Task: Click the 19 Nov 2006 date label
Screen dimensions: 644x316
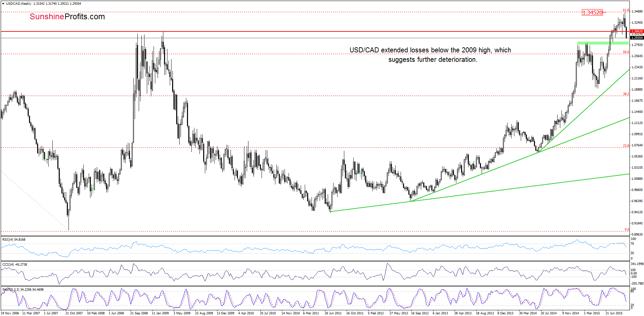Action: pos(10,313)
